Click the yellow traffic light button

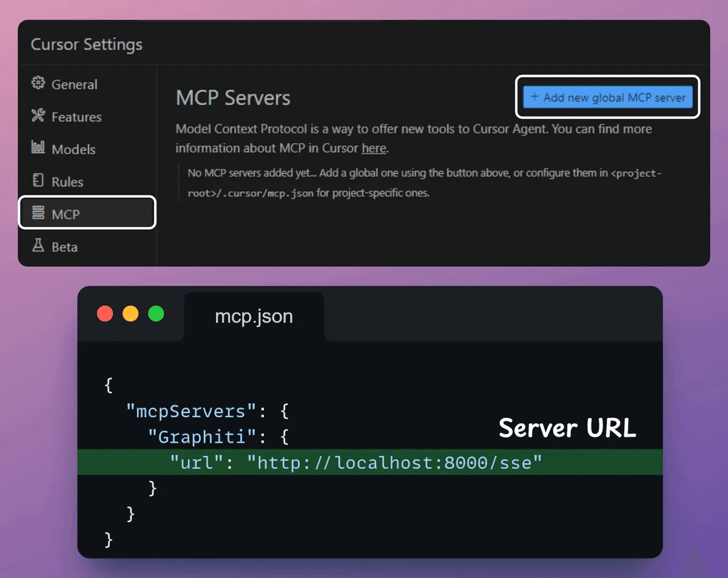pos(131,314)
